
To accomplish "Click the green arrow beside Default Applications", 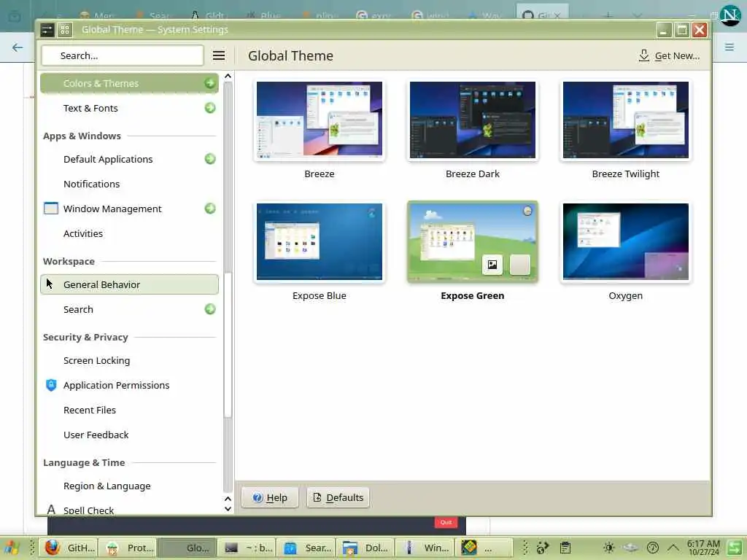I will tap(209, 159).
